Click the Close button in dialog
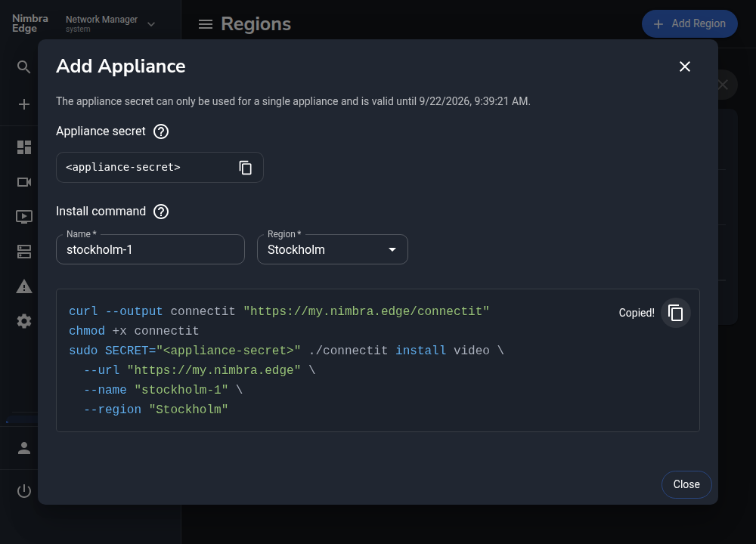 [686, 485]
